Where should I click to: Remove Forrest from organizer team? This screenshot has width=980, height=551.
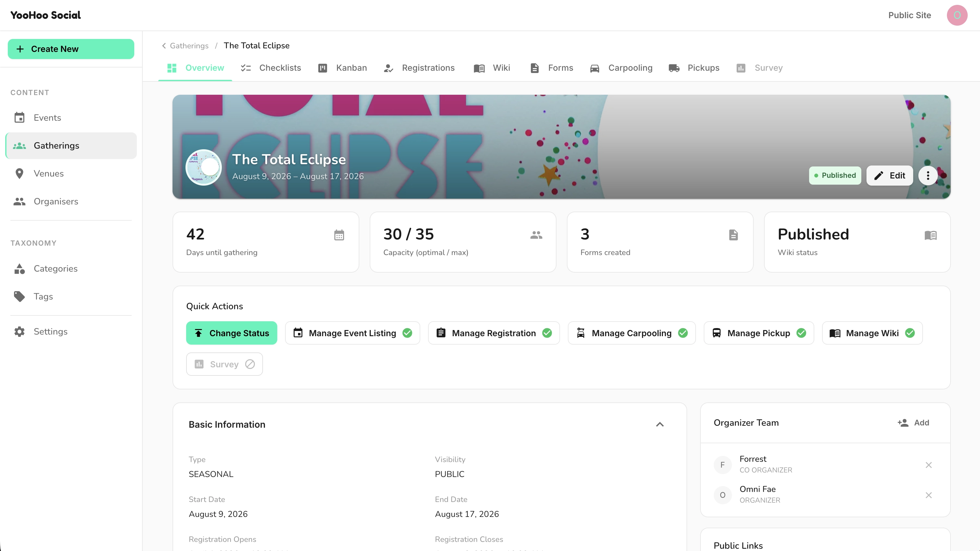click(928, 465)
